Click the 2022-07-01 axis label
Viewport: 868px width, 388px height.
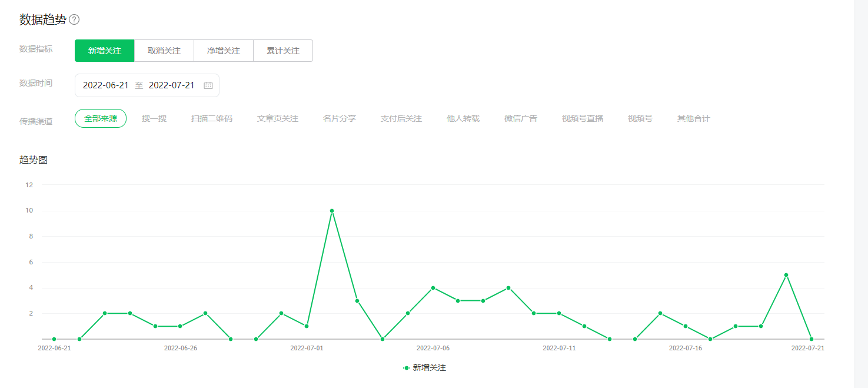[x=307, y=348]
